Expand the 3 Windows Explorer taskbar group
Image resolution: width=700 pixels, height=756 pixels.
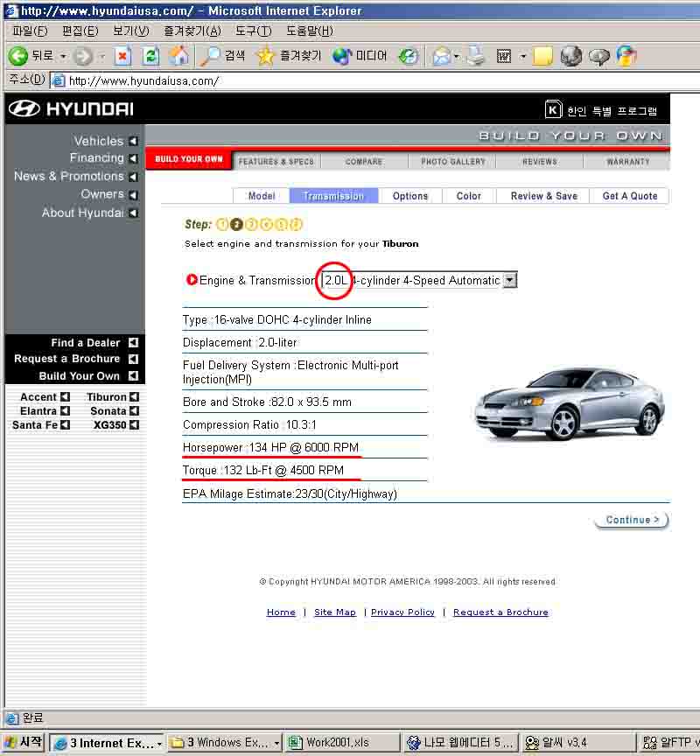tap(276, 743)
